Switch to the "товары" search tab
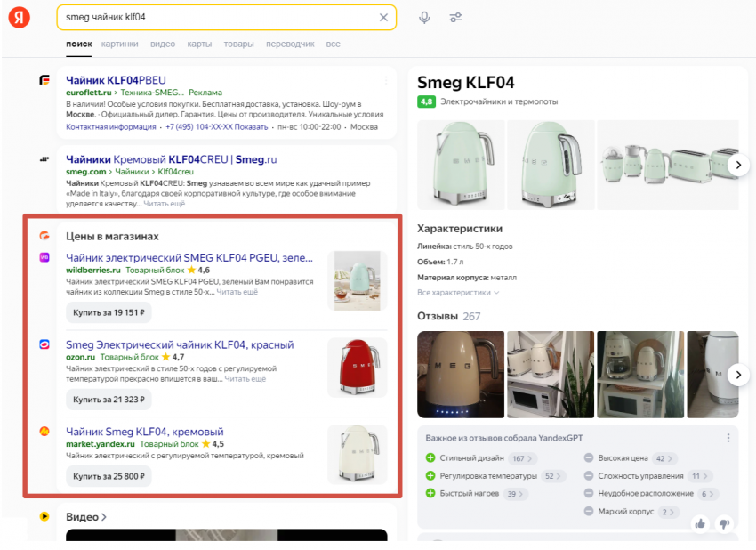The height and width of the screenshot is (550, 756). pos(238,44)
